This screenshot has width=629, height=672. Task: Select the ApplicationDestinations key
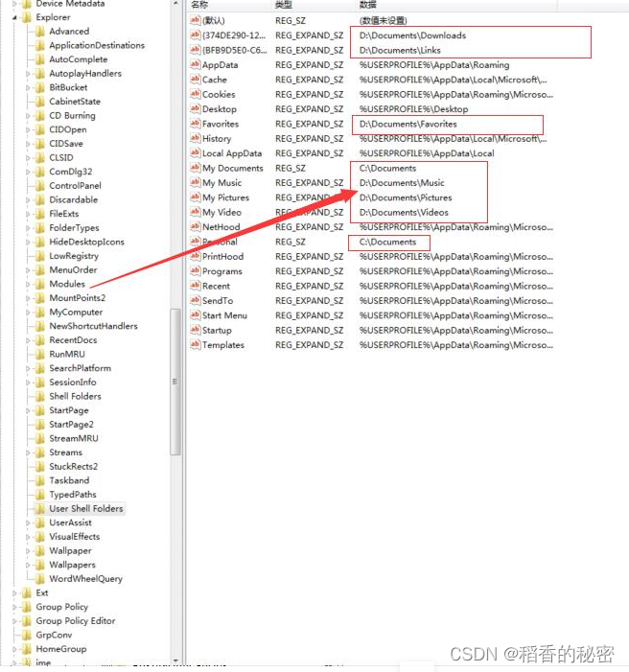[x=97, y=45]
